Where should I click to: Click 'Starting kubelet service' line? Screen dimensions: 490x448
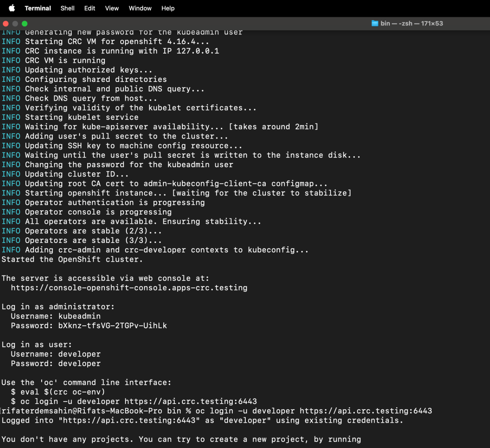coord(70,117)
